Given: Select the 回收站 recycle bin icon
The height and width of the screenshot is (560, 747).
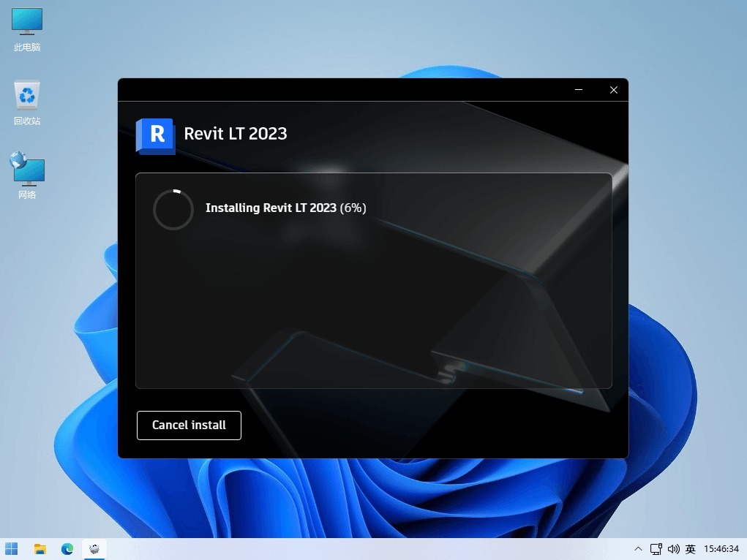Looking at the screenshot, I should (x=27, y=103).
